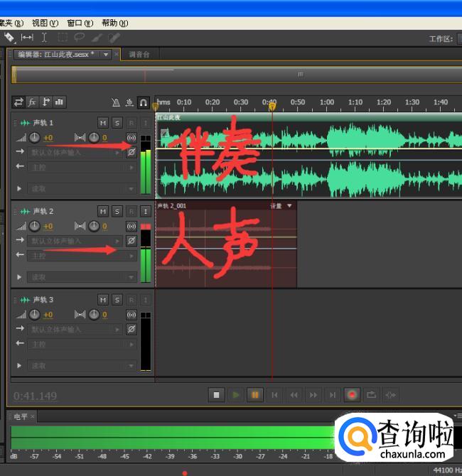Select the Marquee Selection tool

(63, 38)
